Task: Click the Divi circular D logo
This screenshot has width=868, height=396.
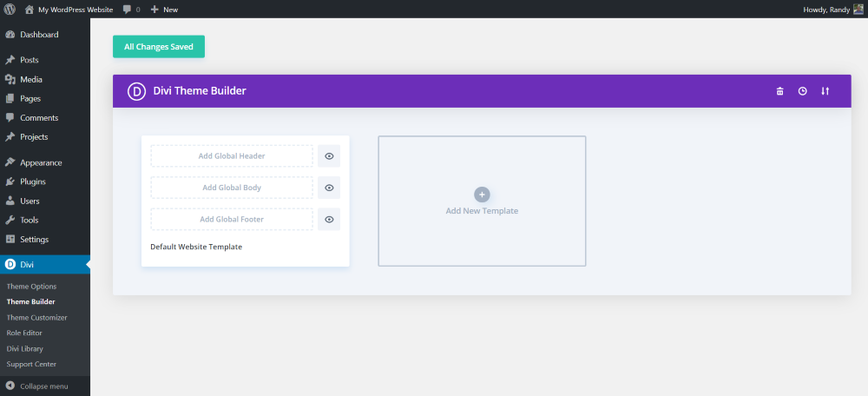Action: tap(137, 91)
